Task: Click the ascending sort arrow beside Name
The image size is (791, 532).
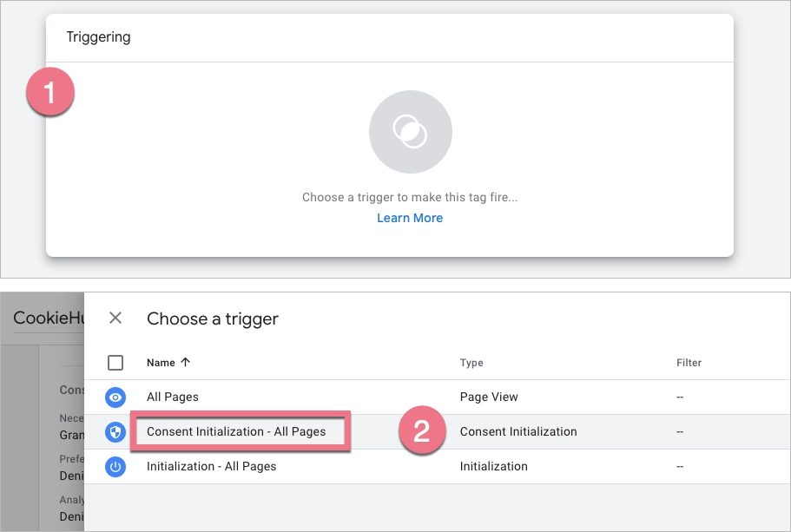Action: 184,363
